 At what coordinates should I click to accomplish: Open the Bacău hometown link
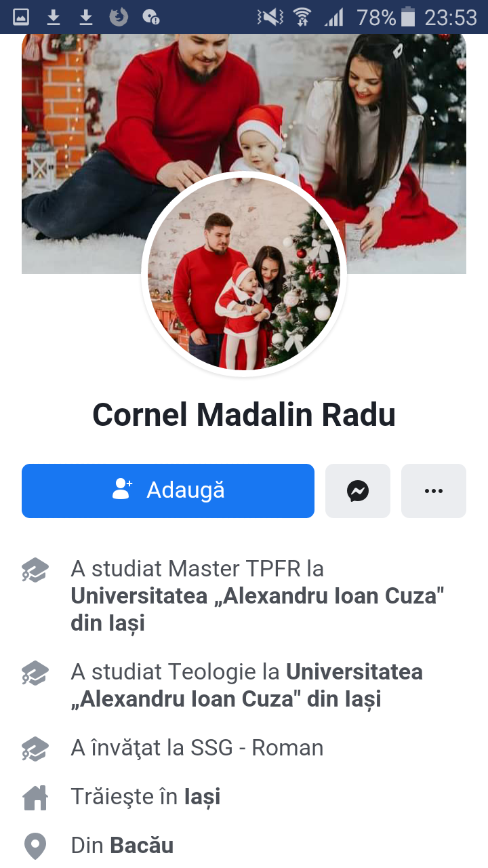142,846
